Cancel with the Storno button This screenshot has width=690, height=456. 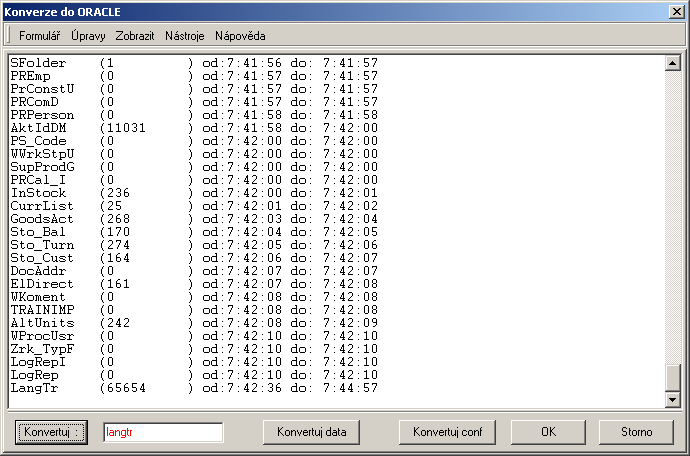(x=636, y=432)
